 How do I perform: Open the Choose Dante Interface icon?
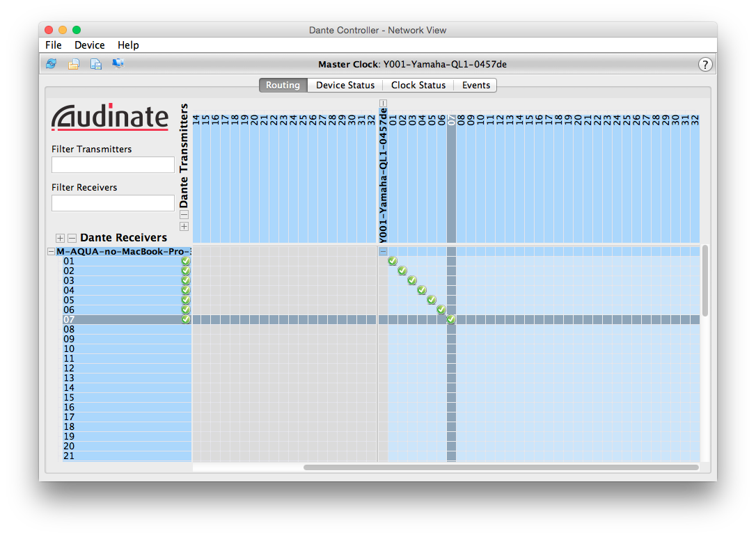(118, 63)
